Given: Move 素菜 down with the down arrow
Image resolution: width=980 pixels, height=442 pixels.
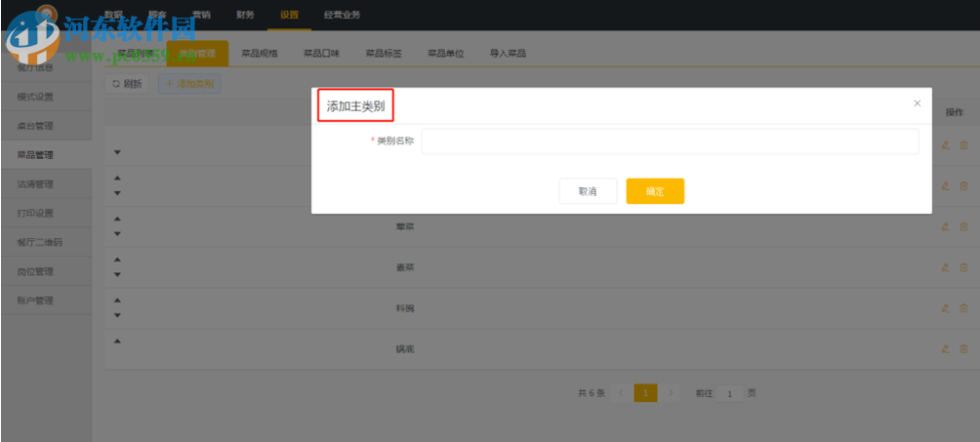Looking at the screenshot, I should (117, 274).
